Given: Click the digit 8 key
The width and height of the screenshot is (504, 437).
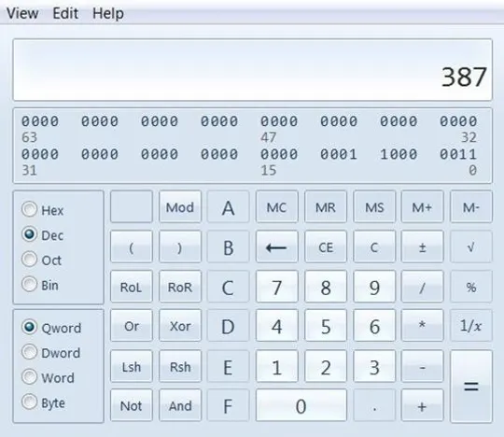Looking at the screenshot, I should coord(326,287).
